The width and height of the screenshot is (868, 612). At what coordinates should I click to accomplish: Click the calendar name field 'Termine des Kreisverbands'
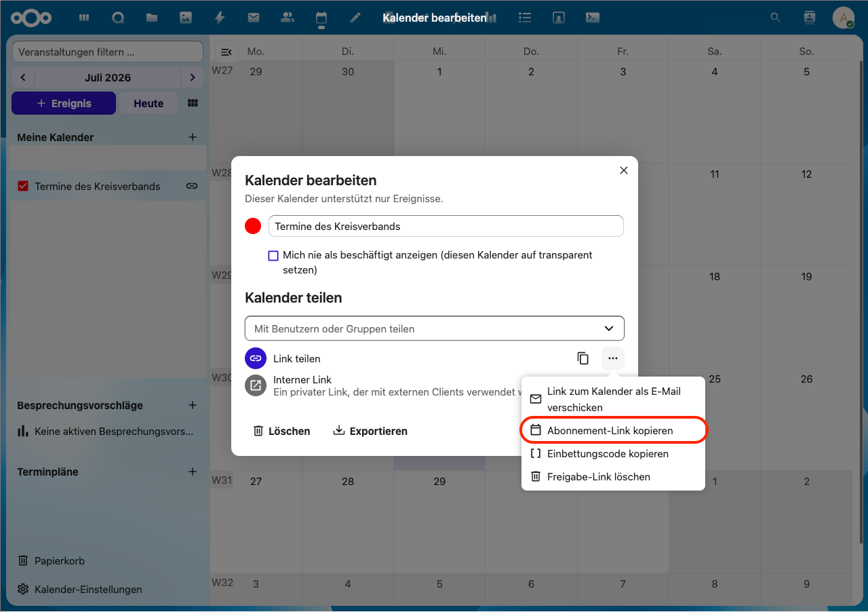click(x=446, y=226)
